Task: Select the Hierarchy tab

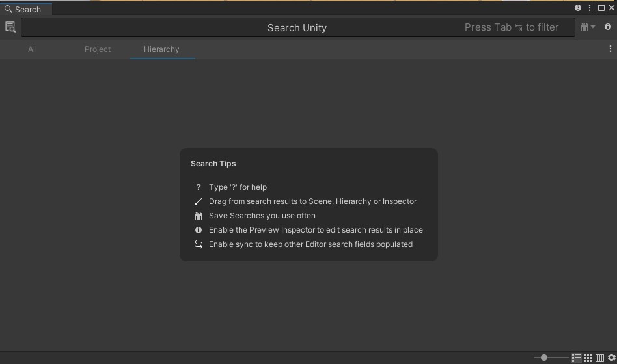Action: click(x=161, y=49)
